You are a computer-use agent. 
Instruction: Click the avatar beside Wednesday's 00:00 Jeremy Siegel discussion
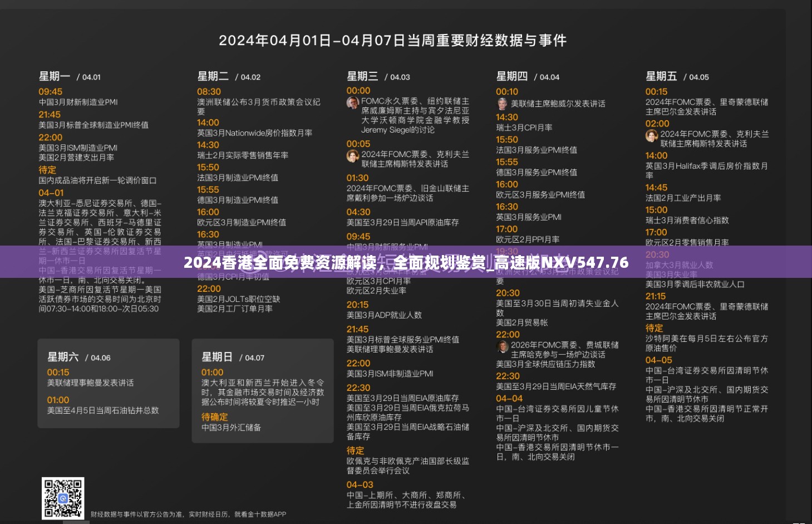tap(353, 102)
